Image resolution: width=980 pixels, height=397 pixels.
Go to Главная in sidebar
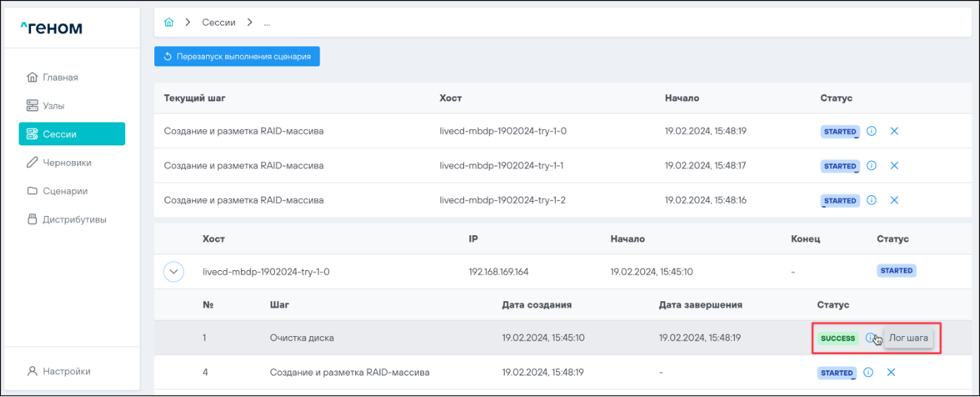pos(59,77)
